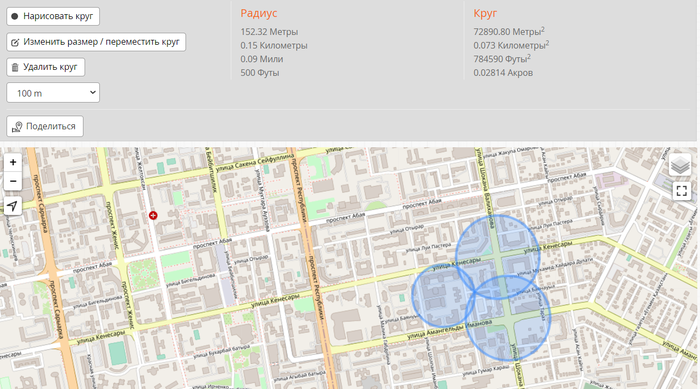Open the 100 m radius dropdown

tap(53, 93)
